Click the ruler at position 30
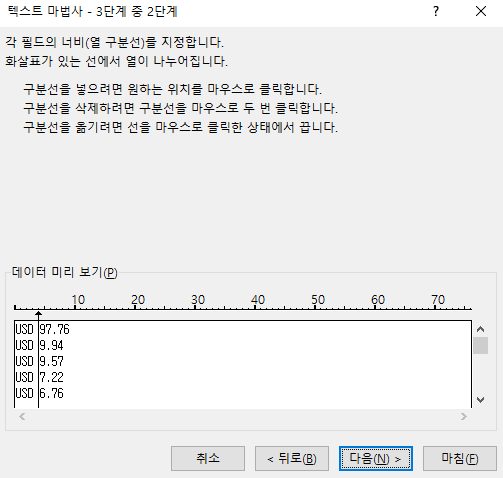The image size is (503, 478). [198, 300]
